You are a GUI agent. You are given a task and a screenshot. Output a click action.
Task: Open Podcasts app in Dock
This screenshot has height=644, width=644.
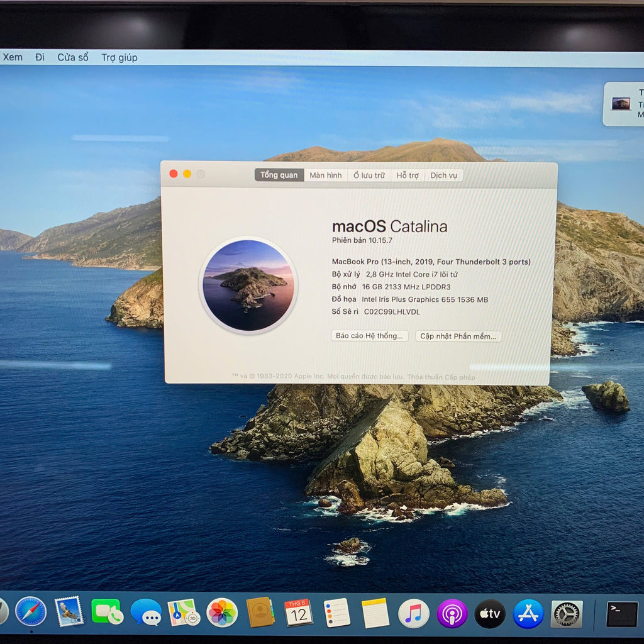point(452,614)
